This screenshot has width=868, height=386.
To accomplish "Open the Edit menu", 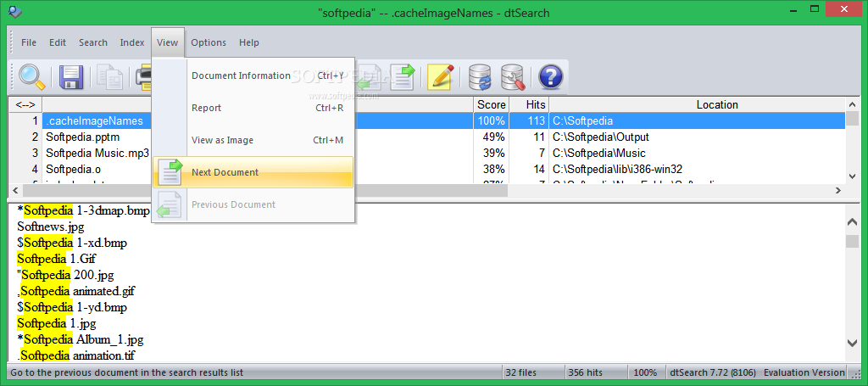I will (58, 42).
